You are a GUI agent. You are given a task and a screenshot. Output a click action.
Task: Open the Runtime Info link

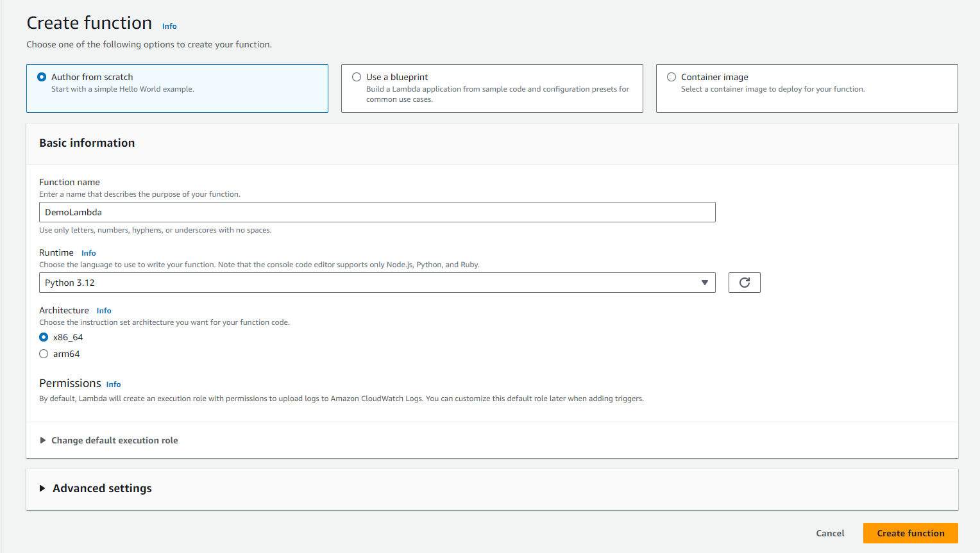pos(89,253)
